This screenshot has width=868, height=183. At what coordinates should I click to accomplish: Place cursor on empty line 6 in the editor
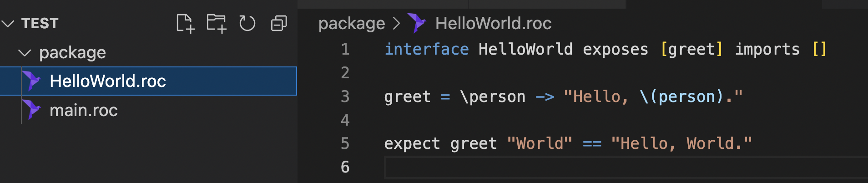(626, 168)
